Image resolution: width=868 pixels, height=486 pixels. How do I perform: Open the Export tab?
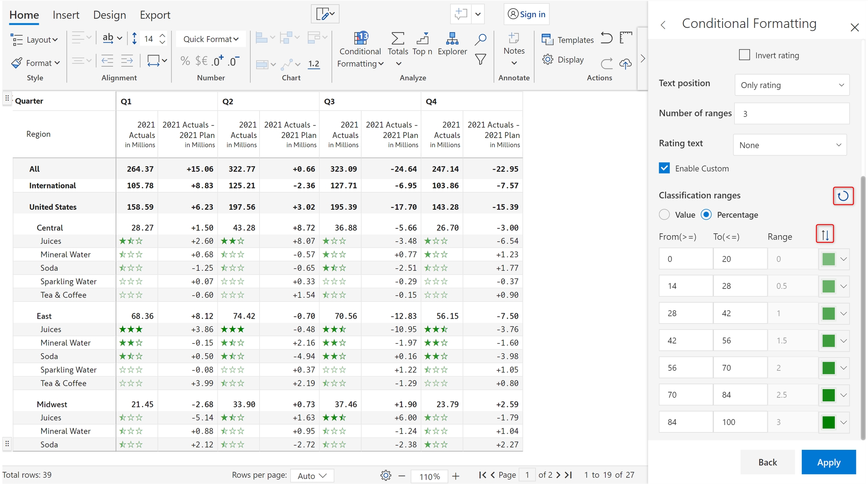[155, 15]
